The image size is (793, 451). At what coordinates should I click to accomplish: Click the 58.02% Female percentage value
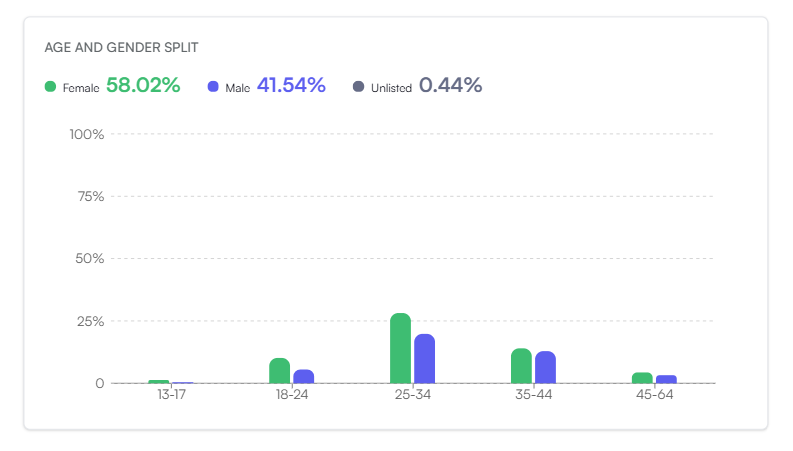pos(143,85)
